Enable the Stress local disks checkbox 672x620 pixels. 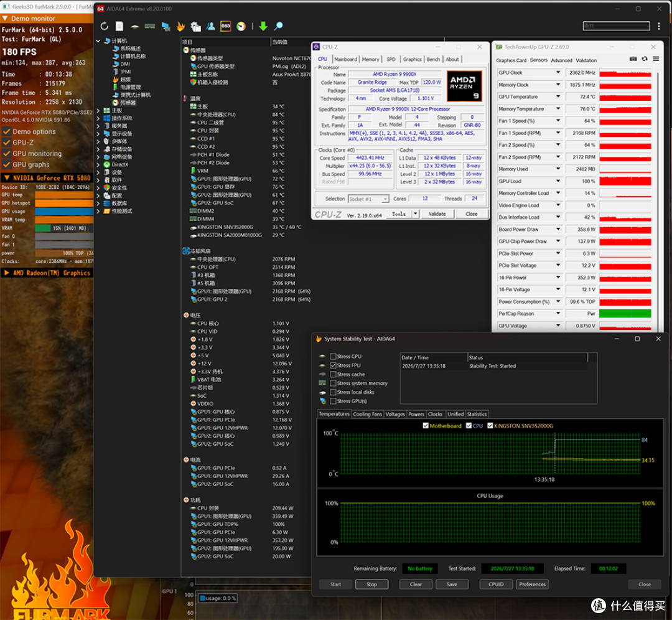click(x=333, y=392)
